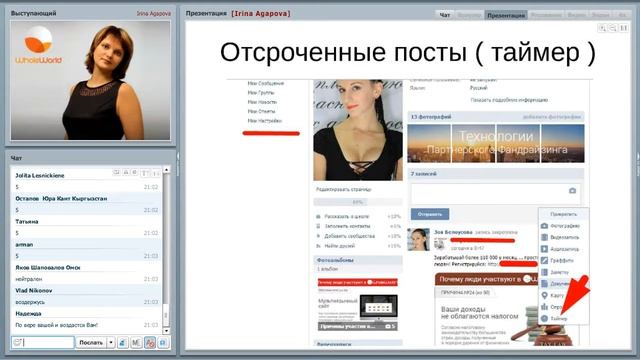Select chat sender arman
The height and width of the screenshot is (360, 640).
(x=24, y=244)
